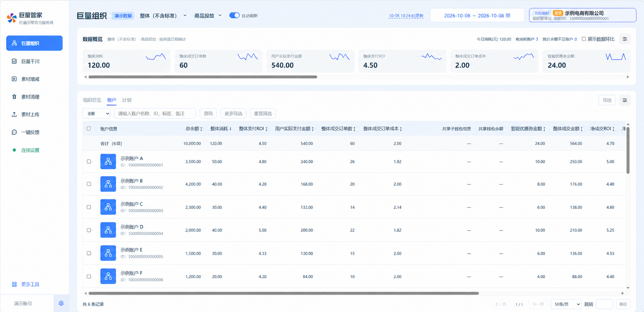Open 巨量千川 sidebar icon
The height and width of the screenshot is (312, 644).
[x=14, y=61]
